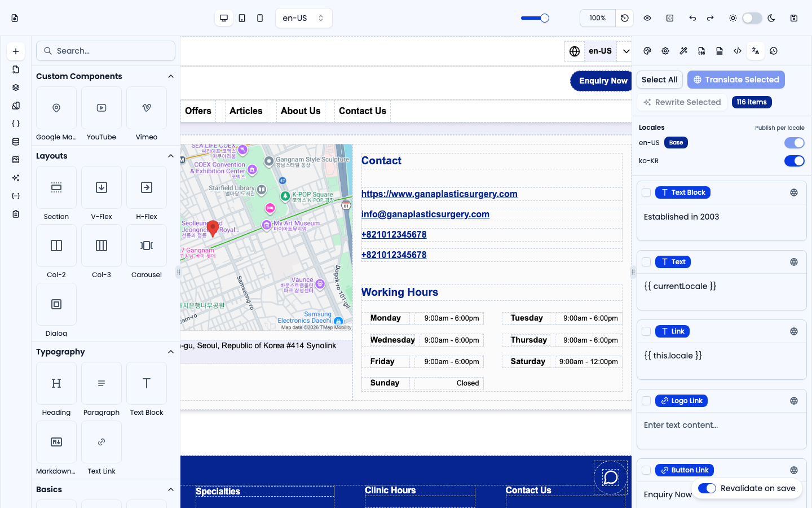Image resolution: width=812 pixels, height=508 pixels.
Task: Click the Rewrite Selected button
Action: tap(682, 102)
